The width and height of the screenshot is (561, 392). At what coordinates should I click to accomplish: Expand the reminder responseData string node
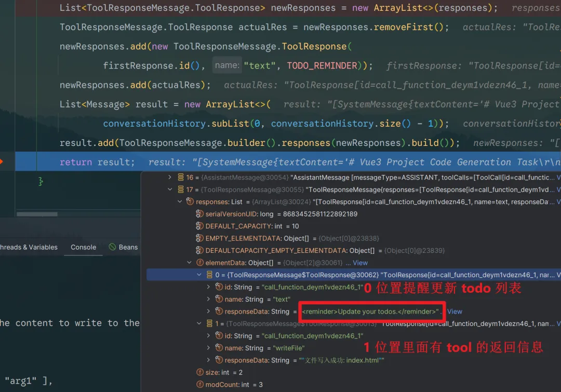tap(209, 311)
